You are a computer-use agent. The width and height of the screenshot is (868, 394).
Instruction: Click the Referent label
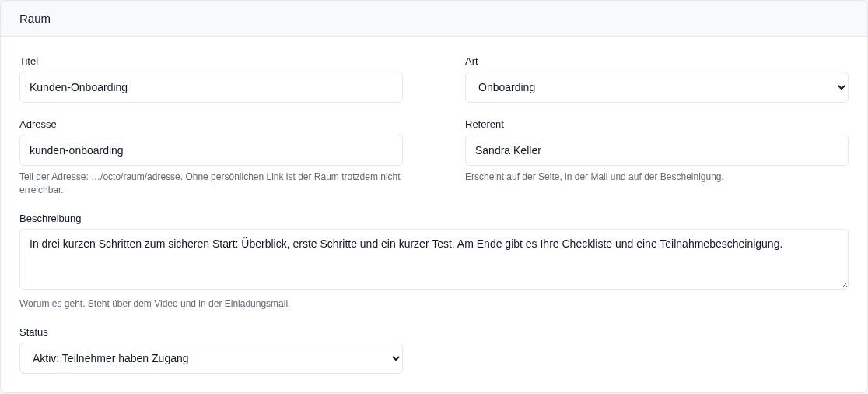click(485, 124)
